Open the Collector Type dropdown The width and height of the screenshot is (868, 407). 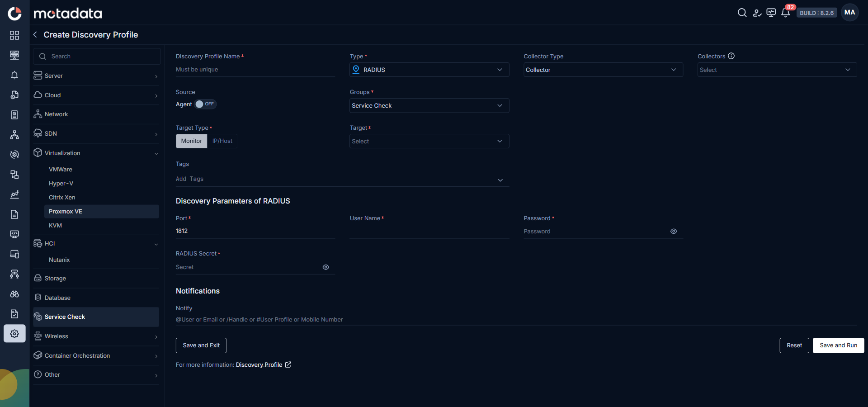(603, 70)
